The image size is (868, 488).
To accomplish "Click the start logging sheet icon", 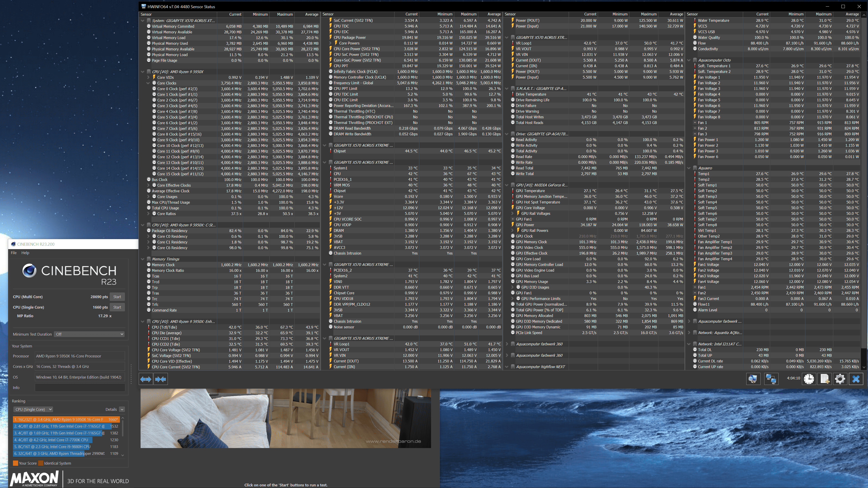I will coord(825,379).
